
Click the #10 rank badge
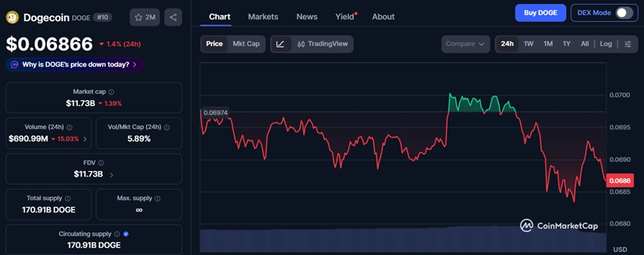coord(103,17)
